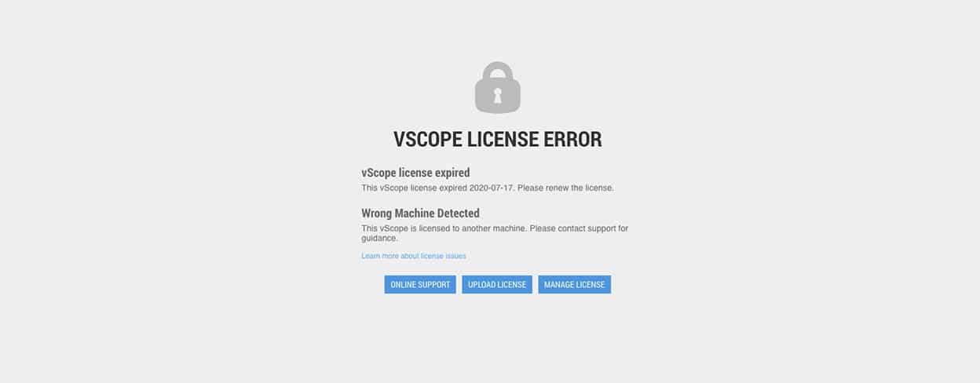Image resolution: width=980 pixels, height=383 pixels.
Task: Click the VSCOPE LICENSE ERROR heading
Action: (498, 140)
